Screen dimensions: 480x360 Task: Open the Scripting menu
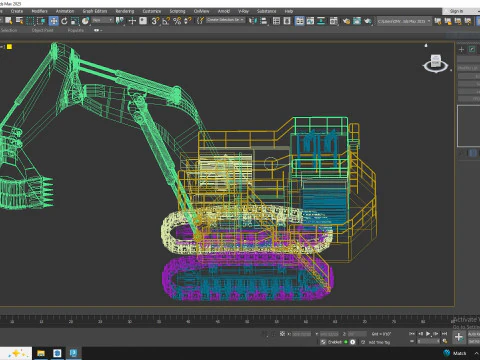177,11
